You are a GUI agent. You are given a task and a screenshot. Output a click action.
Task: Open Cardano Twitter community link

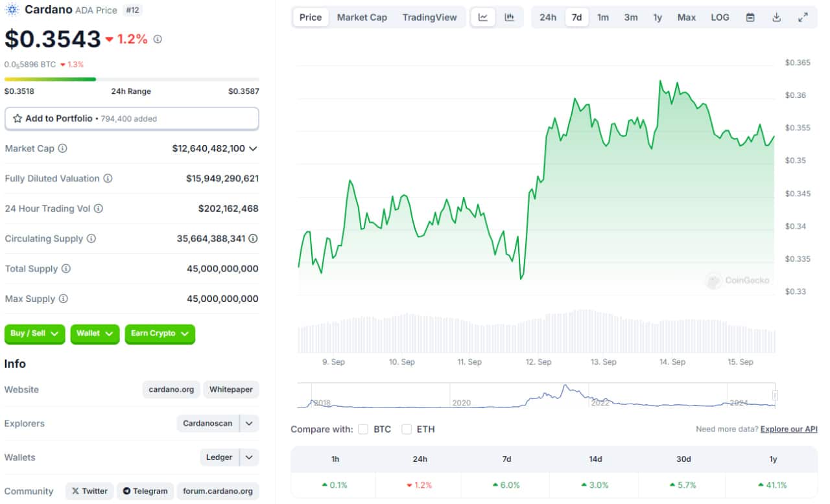[x=89, y=491]
